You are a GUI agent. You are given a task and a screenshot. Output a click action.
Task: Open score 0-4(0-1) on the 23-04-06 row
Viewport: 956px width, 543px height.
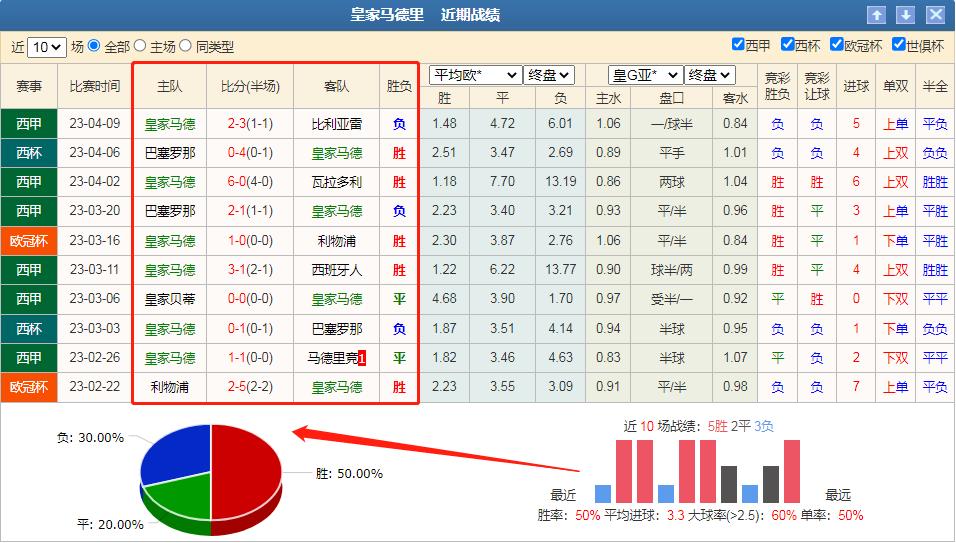pyautogui.click(x=250, y=152)
